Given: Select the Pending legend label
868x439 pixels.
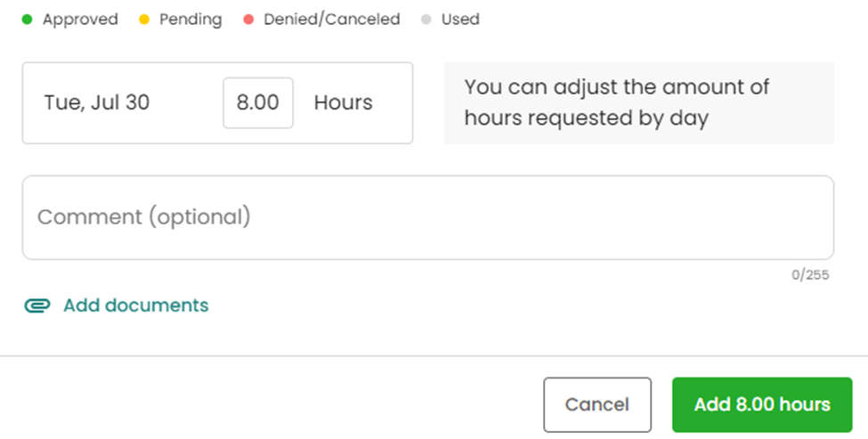Looking at the screenshot, I should click(191, 19).
